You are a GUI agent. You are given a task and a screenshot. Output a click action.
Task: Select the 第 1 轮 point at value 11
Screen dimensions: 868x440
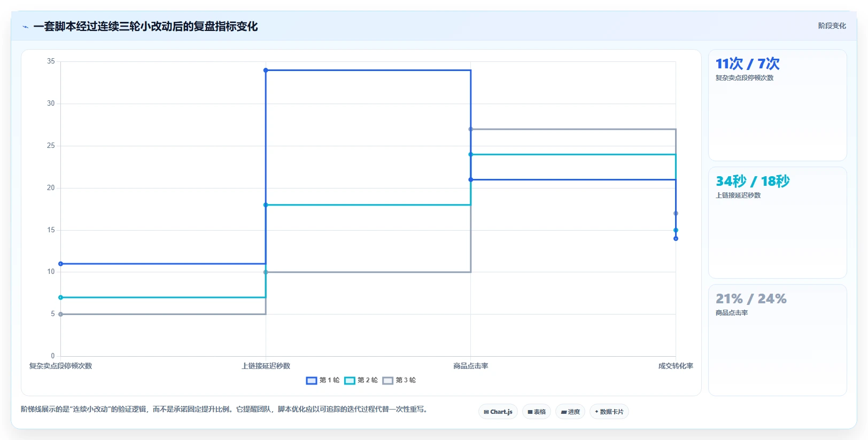(x=60, y=264)
